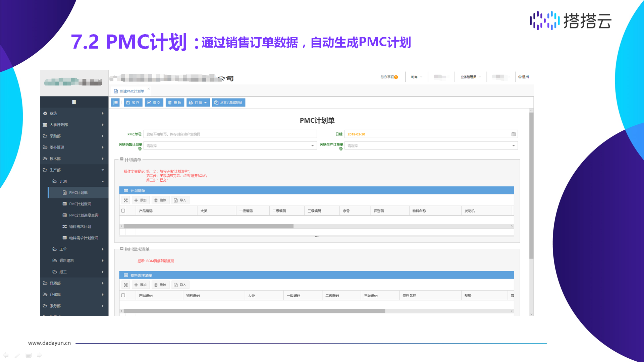This screenshot has height=362, width=644.
Task: Click 删除 trash in 物料需求清单 table
Action: [x=160, y=285]
